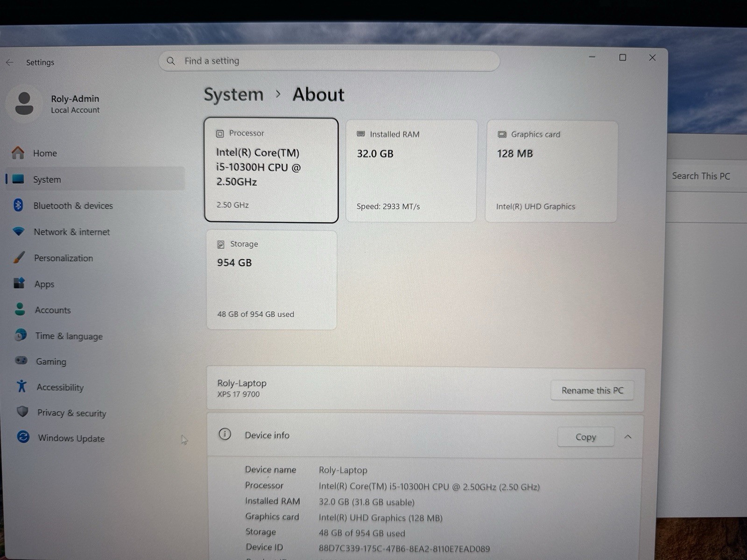Viewport: 747px width, 560px height.
Task: Open Accessibility settings
Action: click(x=95, y=387)
